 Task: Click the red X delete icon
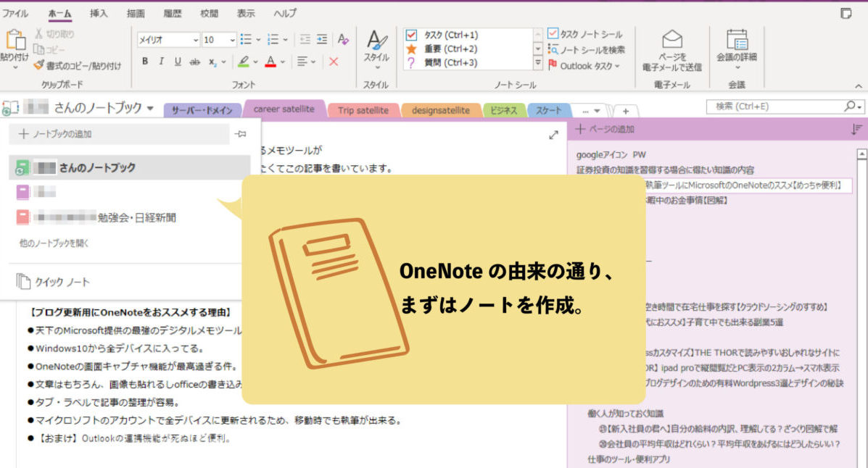pyautogui.click(x=334, y=62)
